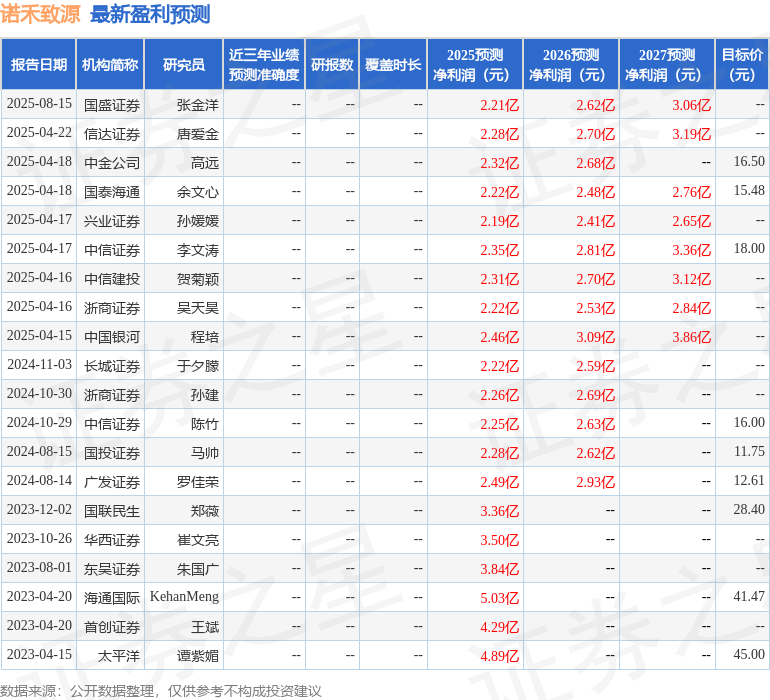Click the 5.03亿 forecast value
This screenshot has height=700, width=770.
pyautogui.click(x=499, y=598)
